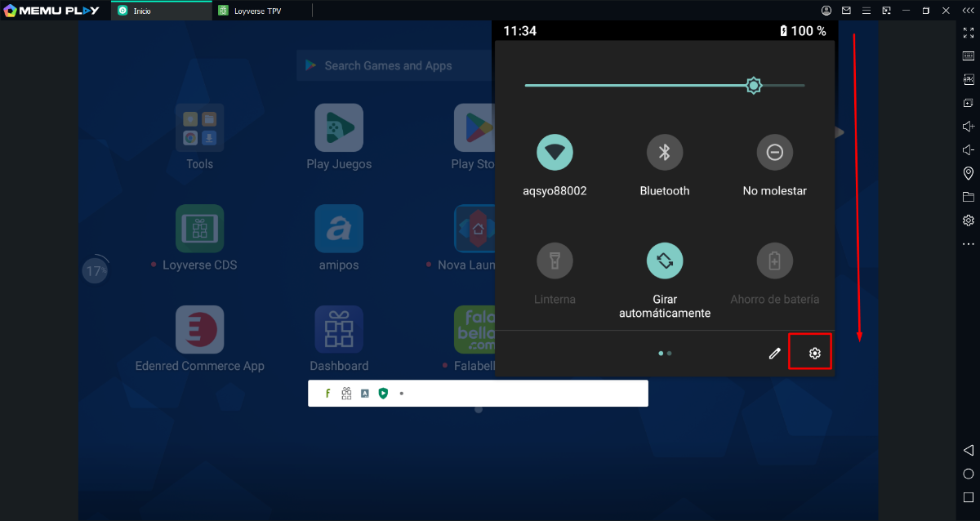980x521 pixels.
Task: Disable Girar automáticamente rotation tile
Action: [x=665, y=260]
